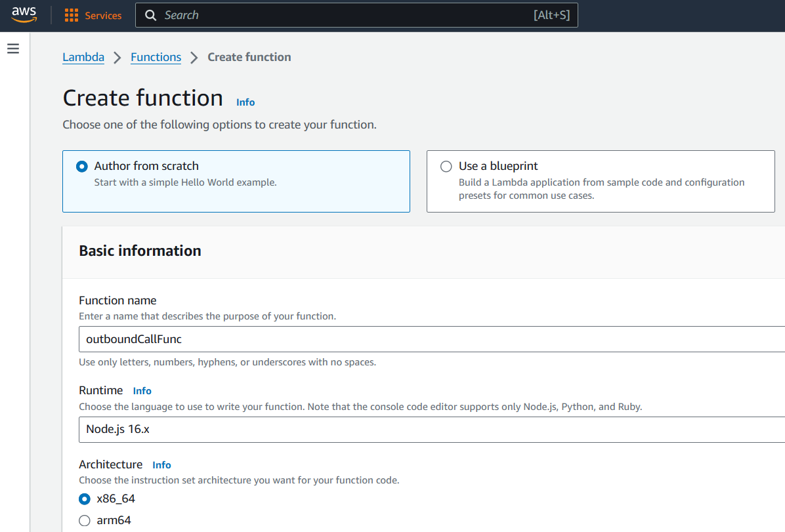
Task: Click the Services menu label
Action: tap(103, 16)
